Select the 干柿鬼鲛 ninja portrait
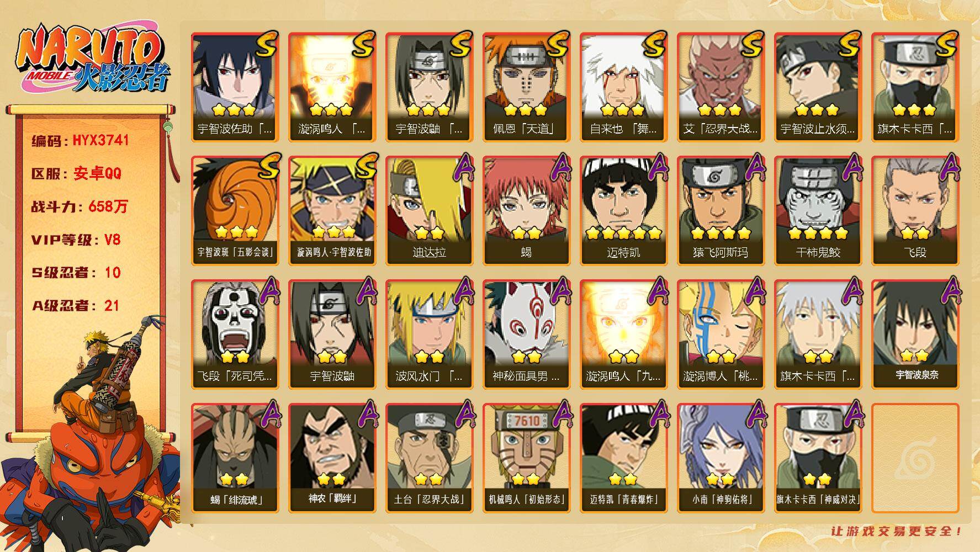 coord(818,210)
